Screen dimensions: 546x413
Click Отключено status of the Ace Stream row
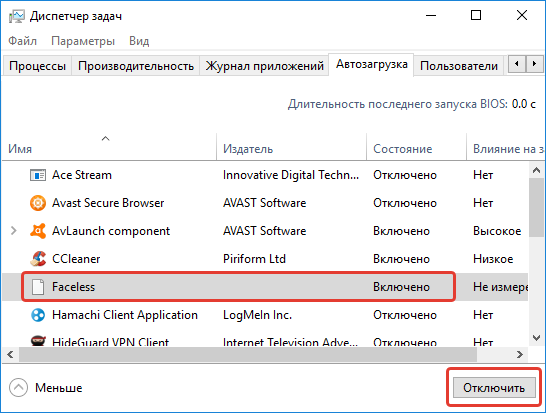coord(405,175)
